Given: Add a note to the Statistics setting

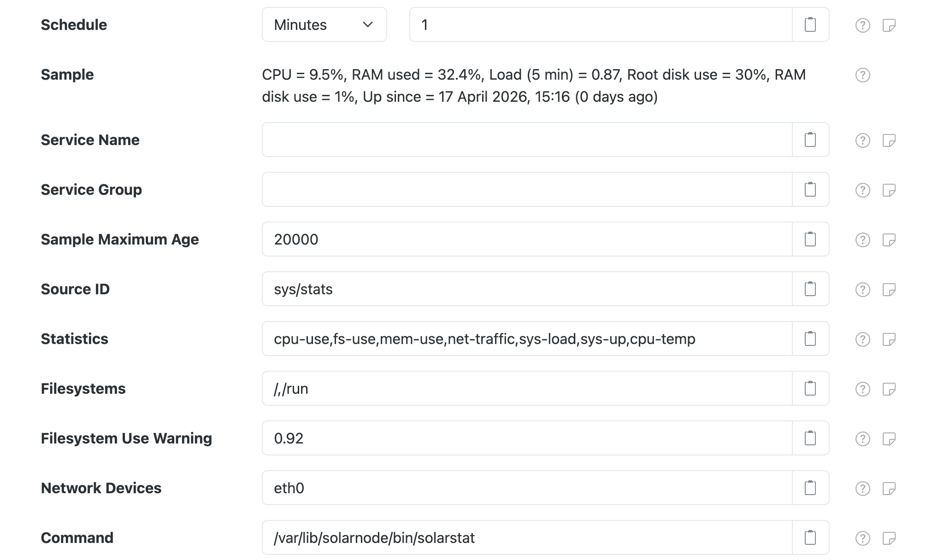Looking at the screenshot, I should (890, 338).
